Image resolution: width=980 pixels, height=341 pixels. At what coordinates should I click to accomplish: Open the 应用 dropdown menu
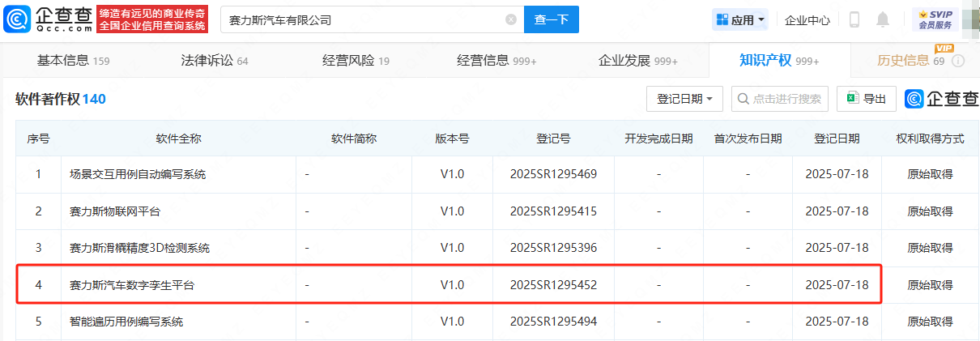click(740, 19)
